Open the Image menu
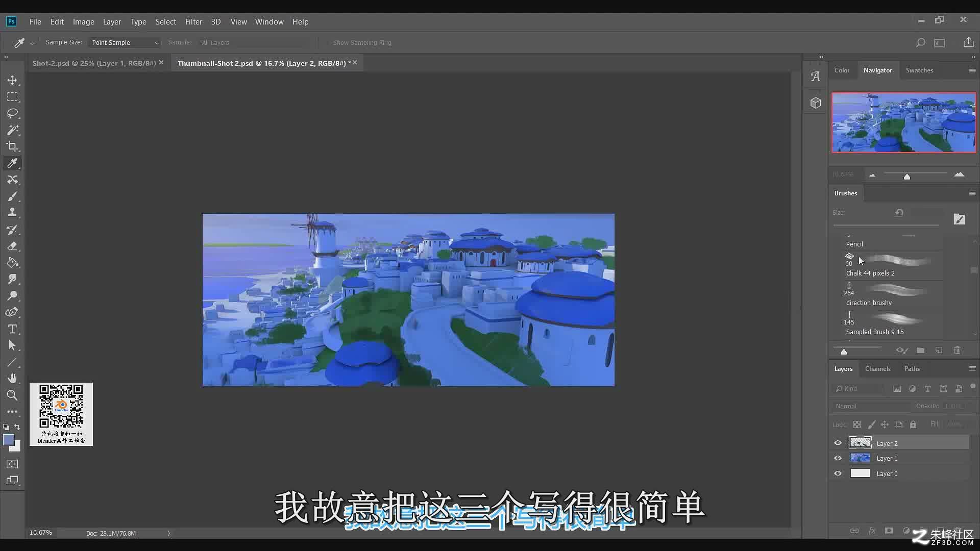This screenshot has width=980, height=551. coord(83,22)
